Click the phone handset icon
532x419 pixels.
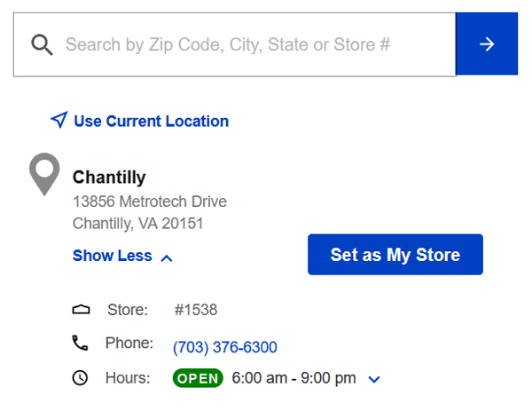click(x=80, y=343)
